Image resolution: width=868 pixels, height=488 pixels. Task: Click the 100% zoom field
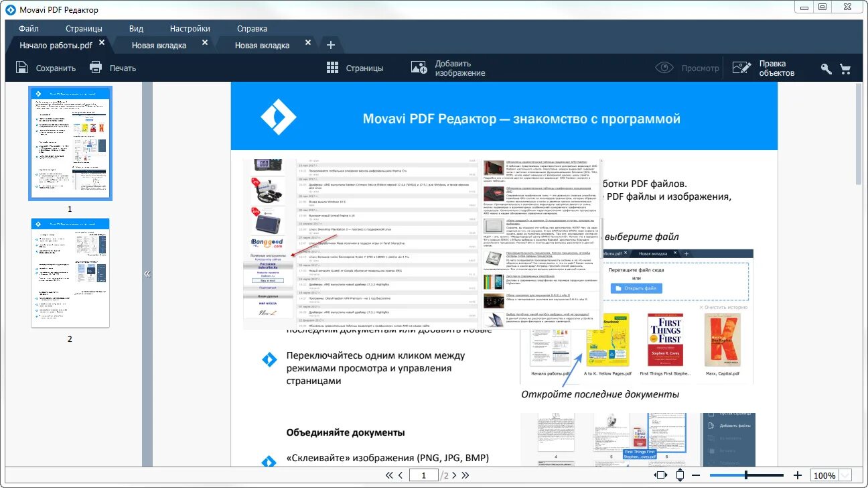click(824, 475)
